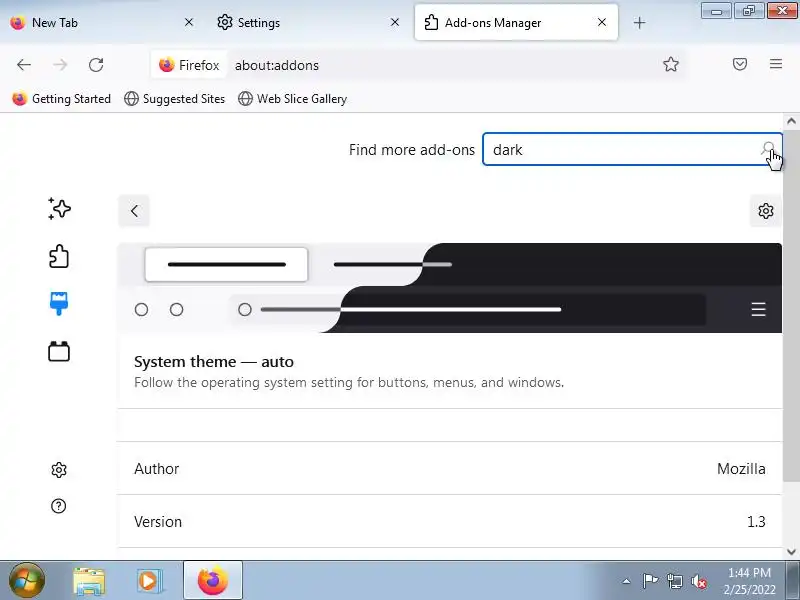The image size is (800, 600).
Task: Click the Version value 1.3
Action: (756, 521)
